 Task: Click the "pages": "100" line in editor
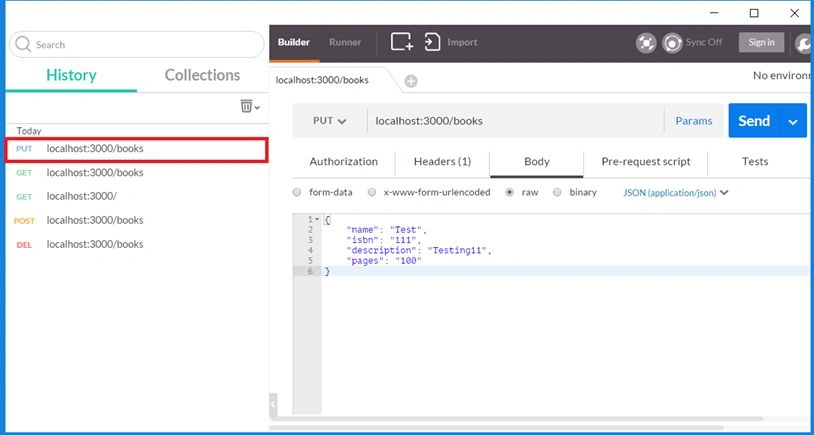click(384, 261)
